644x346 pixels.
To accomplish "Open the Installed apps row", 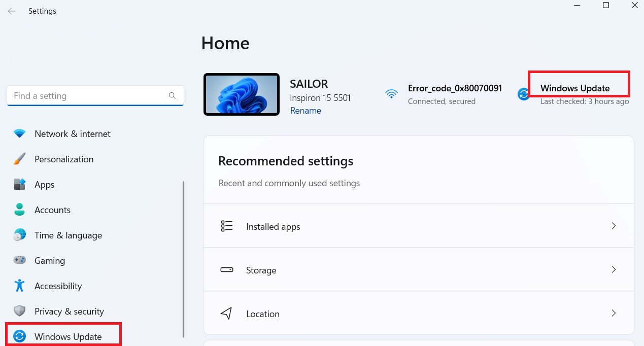I will point(419,226).
